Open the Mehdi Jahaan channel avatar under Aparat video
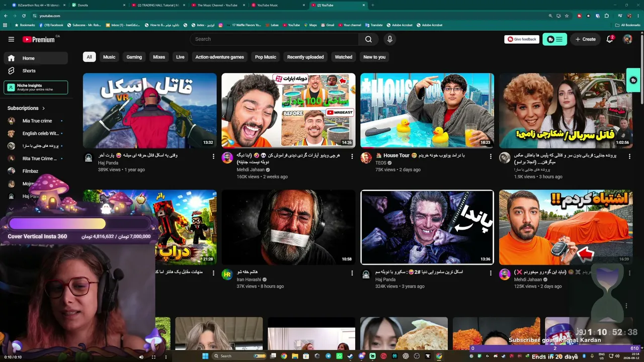644x362 pixels. tap(227, 158)
